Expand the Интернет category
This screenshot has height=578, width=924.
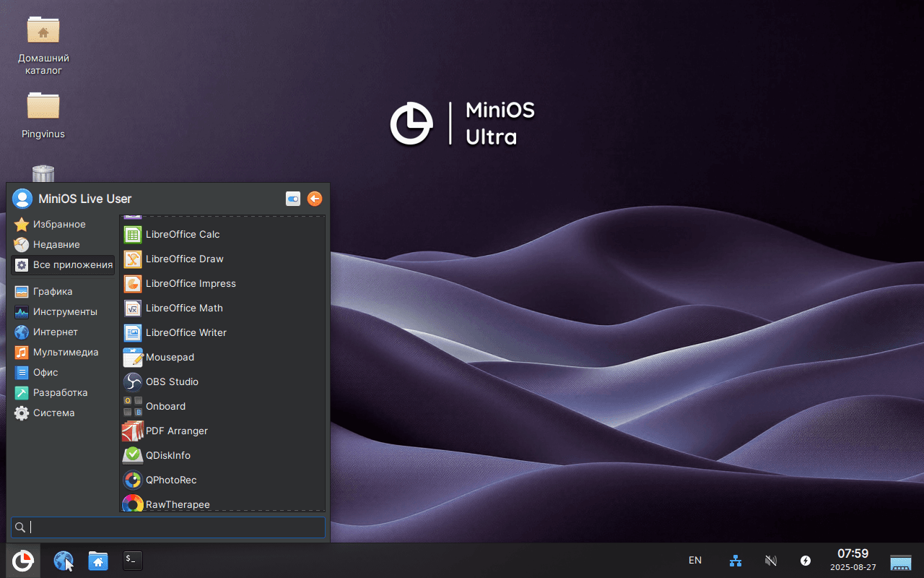tap(55, 332)
